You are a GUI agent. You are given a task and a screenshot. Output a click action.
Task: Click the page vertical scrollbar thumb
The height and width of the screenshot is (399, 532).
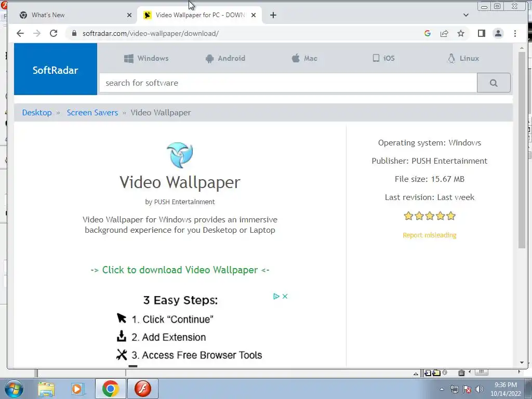[522, 150]
